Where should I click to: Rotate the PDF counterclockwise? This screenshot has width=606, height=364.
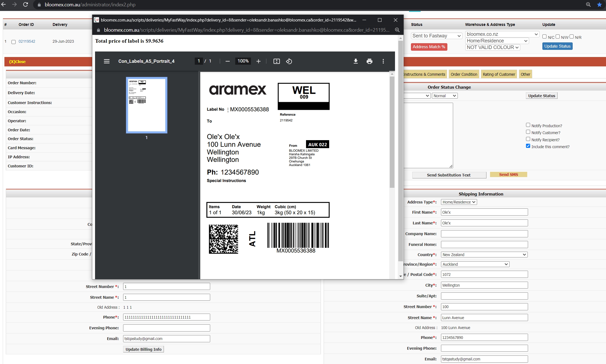click(x=289, y=61)
